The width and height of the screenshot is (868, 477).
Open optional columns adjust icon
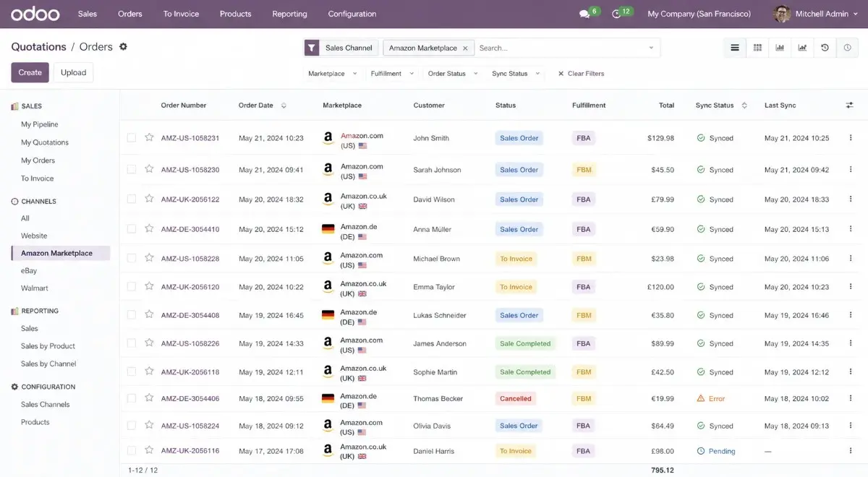(849, 106)
